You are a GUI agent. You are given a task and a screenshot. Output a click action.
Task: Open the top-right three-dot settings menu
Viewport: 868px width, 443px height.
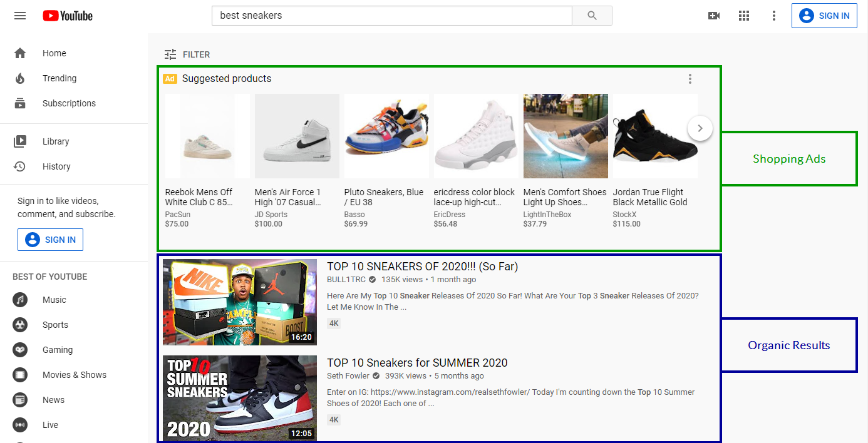coord(774,15)
